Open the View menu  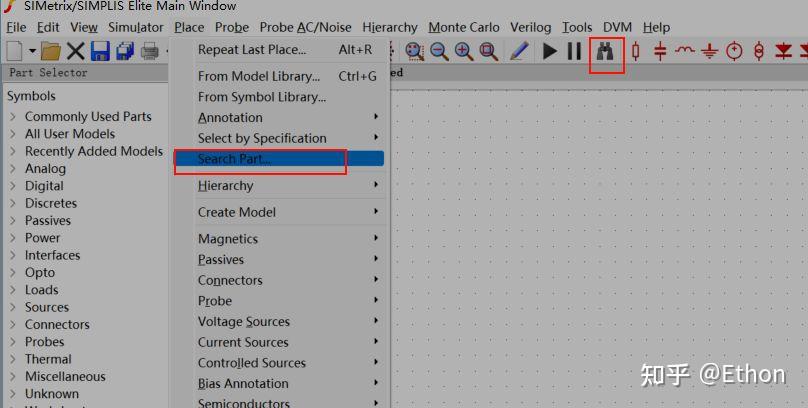tap(84, 27)
